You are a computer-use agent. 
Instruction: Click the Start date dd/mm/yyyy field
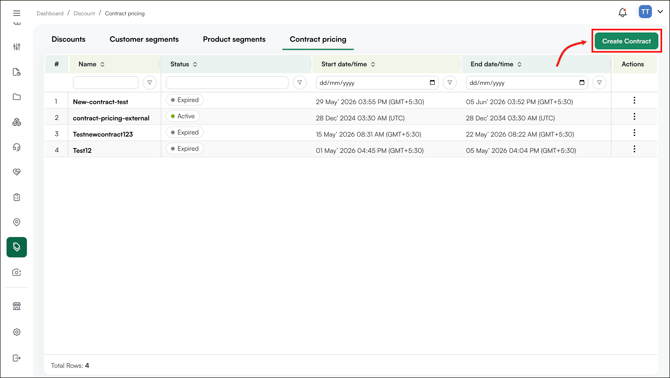tap(377, 82)
